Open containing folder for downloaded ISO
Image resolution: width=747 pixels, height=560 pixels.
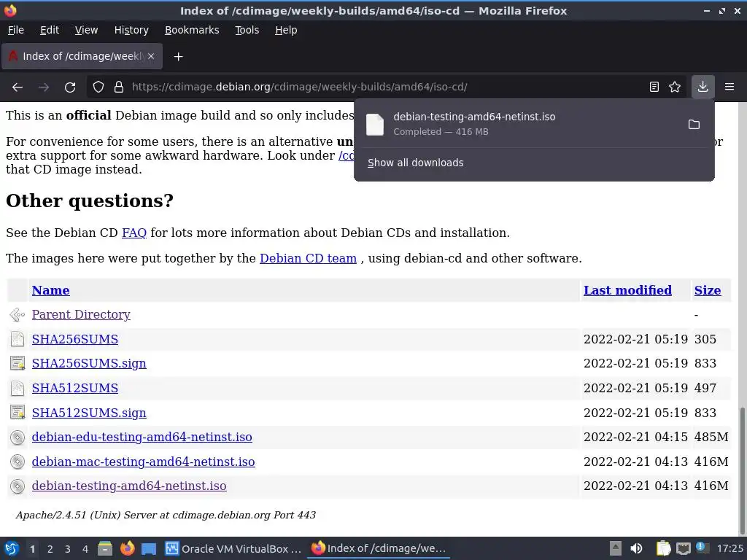click(694, 124)
